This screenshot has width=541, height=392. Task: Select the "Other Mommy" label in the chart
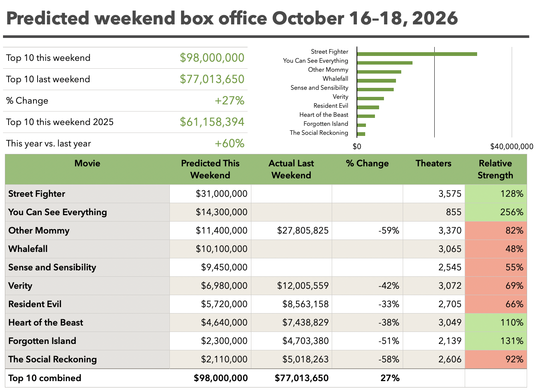point(328,70)
